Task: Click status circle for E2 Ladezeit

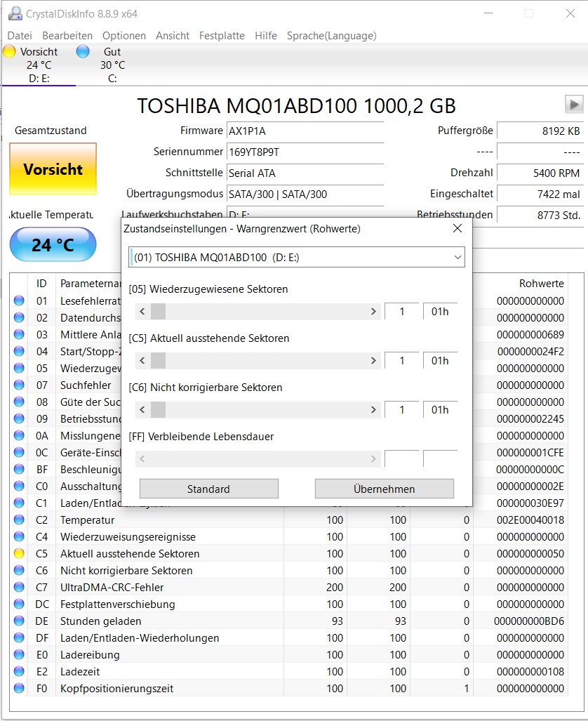Action: pyautogui.click(x=19, y=672)
